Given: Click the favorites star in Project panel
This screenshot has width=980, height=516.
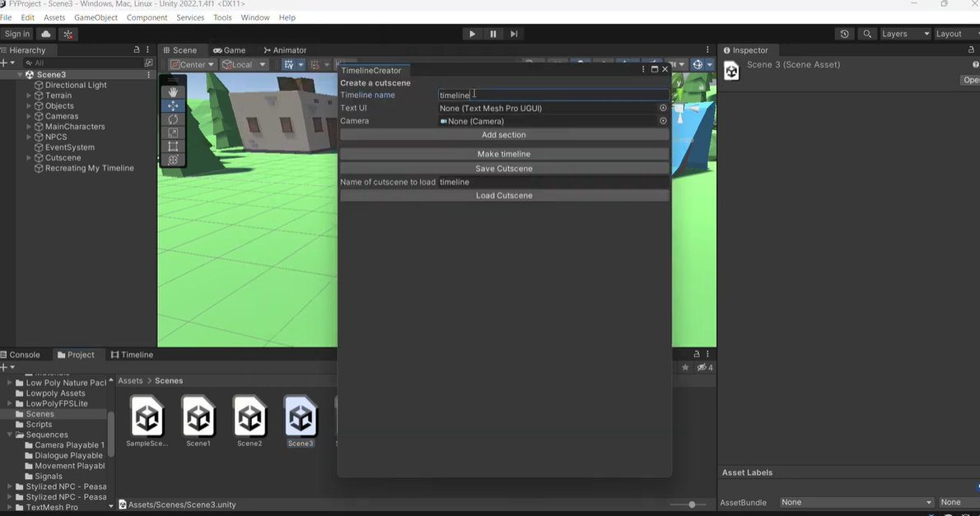Looking at the screenshot, I should click(685, 367).
